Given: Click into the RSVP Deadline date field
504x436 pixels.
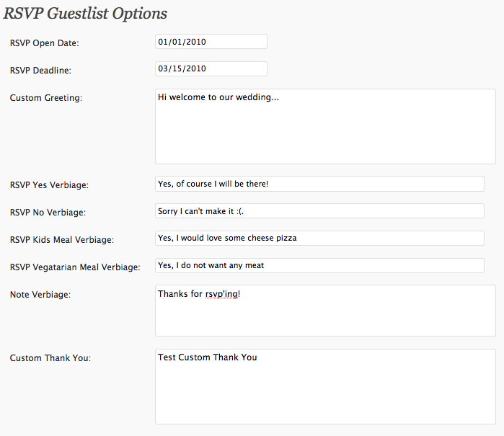Looking at the screenshot, I should pos(211,69).
